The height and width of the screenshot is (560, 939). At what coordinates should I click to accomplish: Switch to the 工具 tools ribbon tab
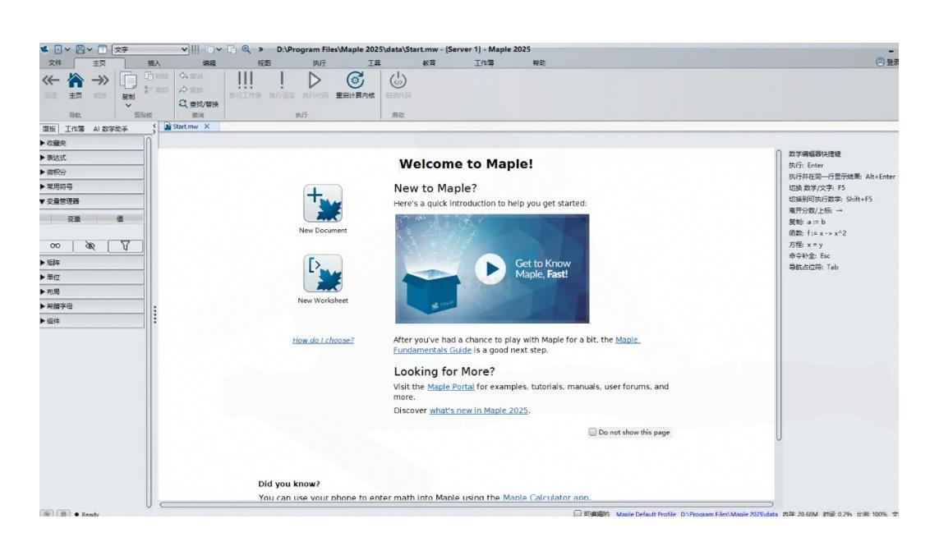[375, 63]
